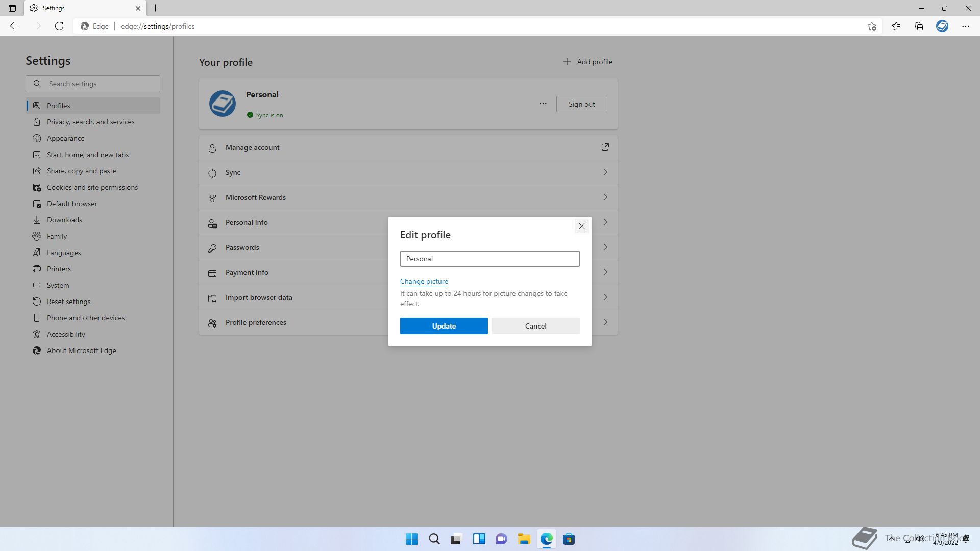
Task: Open the Favorites list icon
Action: pos(896,26)
